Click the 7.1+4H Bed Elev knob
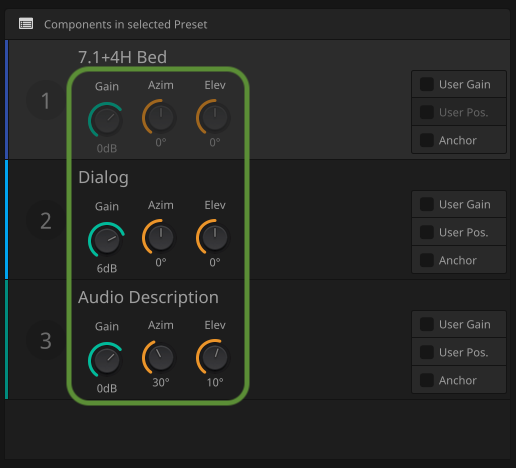 coord(215,117)
